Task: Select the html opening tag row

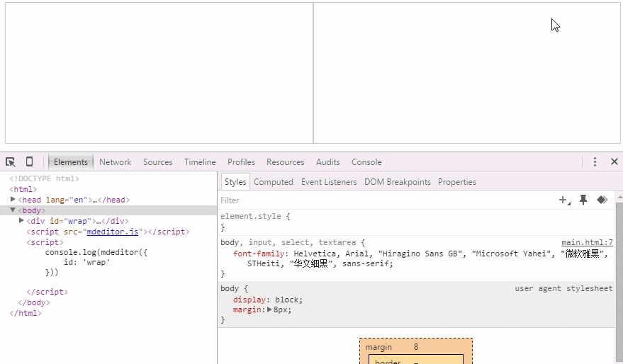Action: point(23,189)
